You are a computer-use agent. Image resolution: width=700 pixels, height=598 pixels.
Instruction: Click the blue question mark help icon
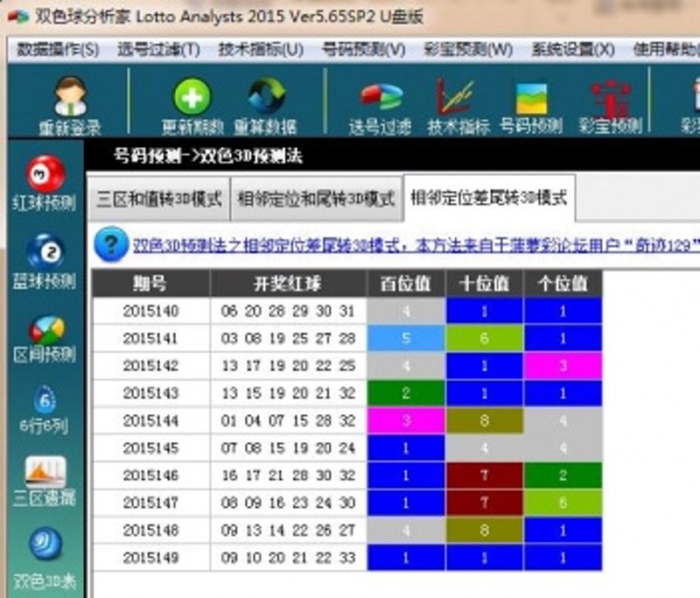coord(111,244)
